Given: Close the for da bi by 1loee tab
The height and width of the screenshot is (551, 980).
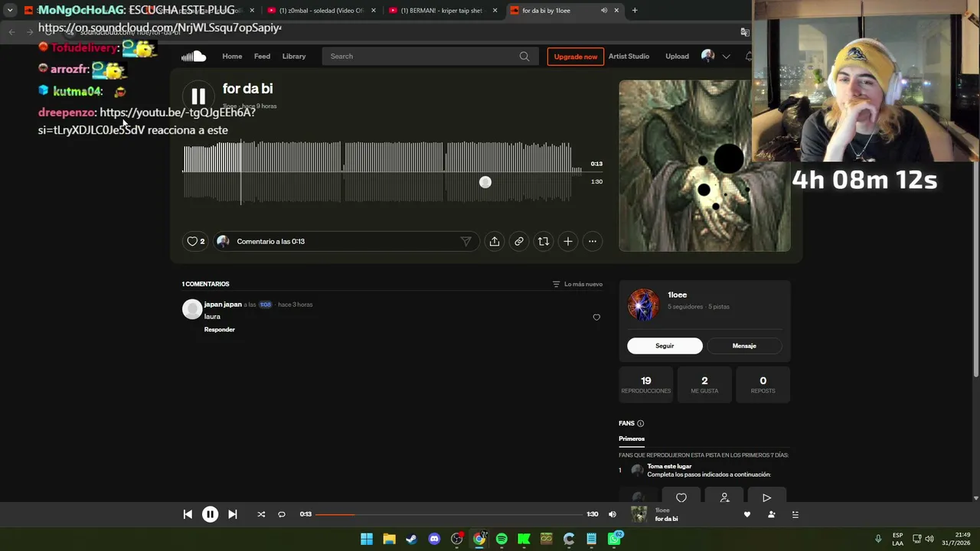Looking at the screenshot, I should coord(616,11).
